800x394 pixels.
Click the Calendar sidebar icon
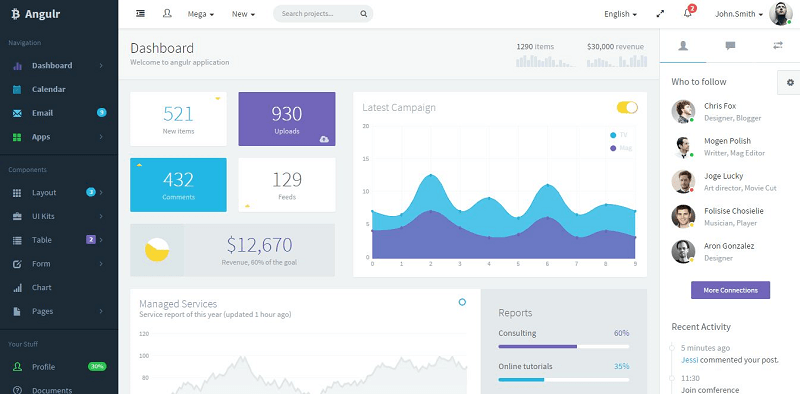click(x=17, y=89)
